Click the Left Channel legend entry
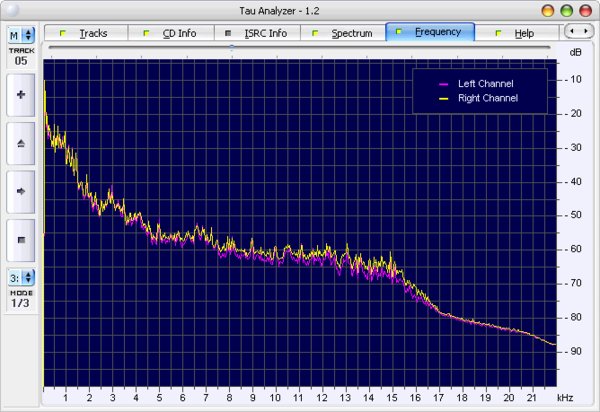The height and width of the screenshot is (412, 600). pyautogui.click(x=486, y=84)
